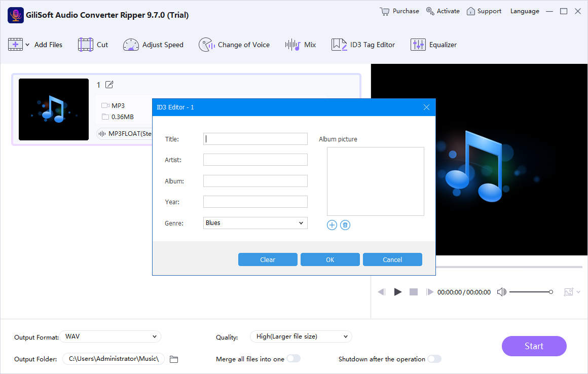The height and width of the screenshot is (374, 588).
Task: Click the time display 00:00:00 / 00:00:00
Action: (464, 292)
